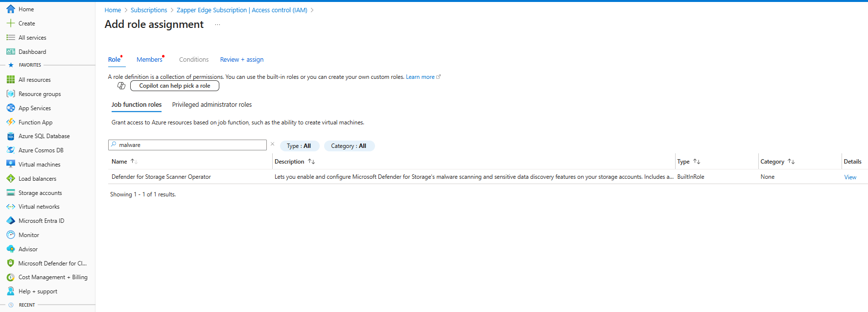
Task: Click the malware search field
Action: [x=188, y=145]
